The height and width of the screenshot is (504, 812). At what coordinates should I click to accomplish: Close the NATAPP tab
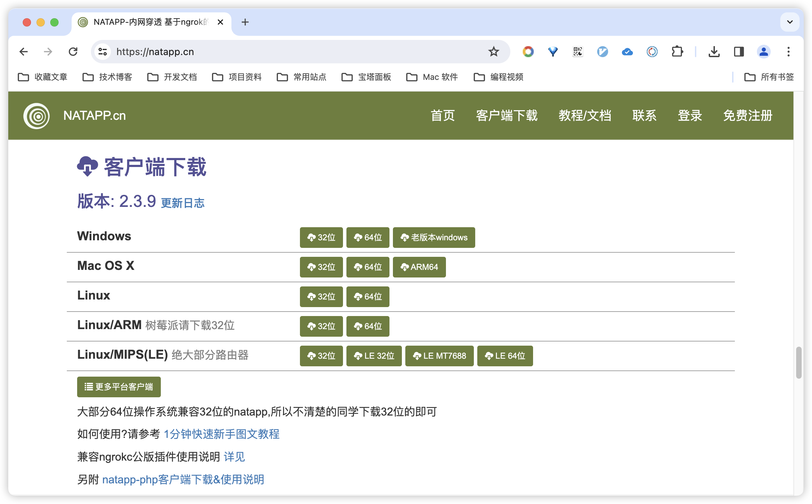220,22
